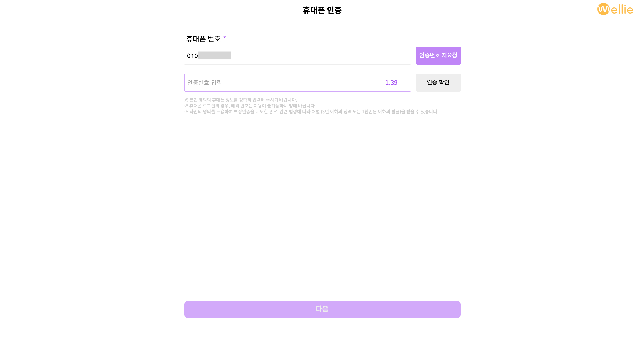This screenshot has width=644, height=344.
Task: Click the ※ symbol on the third notice line
Action: coord(186,112)
